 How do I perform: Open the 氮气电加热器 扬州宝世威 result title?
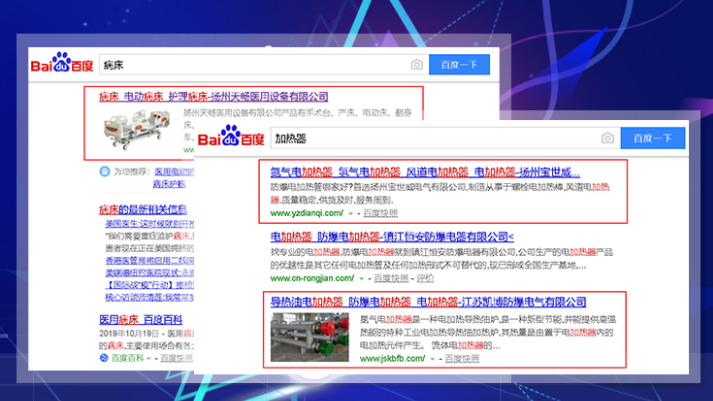425,172
